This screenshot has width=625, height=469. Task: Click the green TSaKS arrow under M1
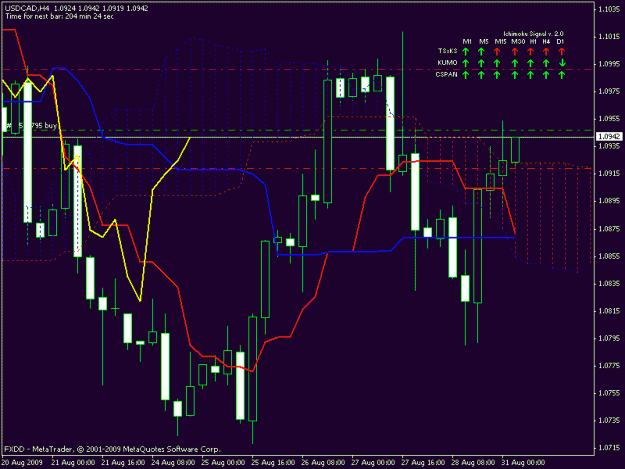pyautogui.click(x=465, y=51)
